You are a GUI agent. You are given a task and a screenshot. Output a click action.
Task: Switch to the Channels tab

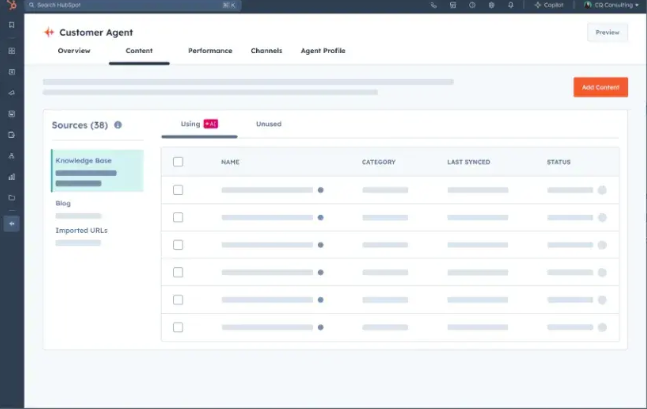[267, 51]
